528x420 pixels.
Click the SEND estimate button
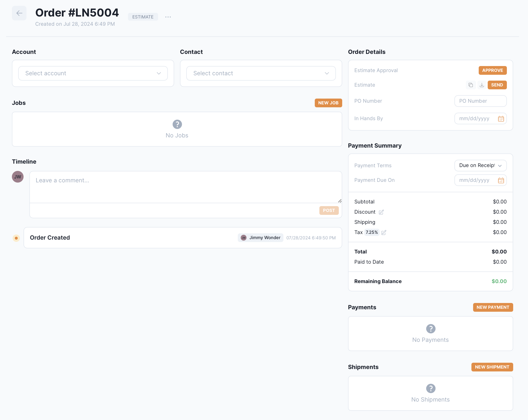pyautogui.click(x=497, y=85)
